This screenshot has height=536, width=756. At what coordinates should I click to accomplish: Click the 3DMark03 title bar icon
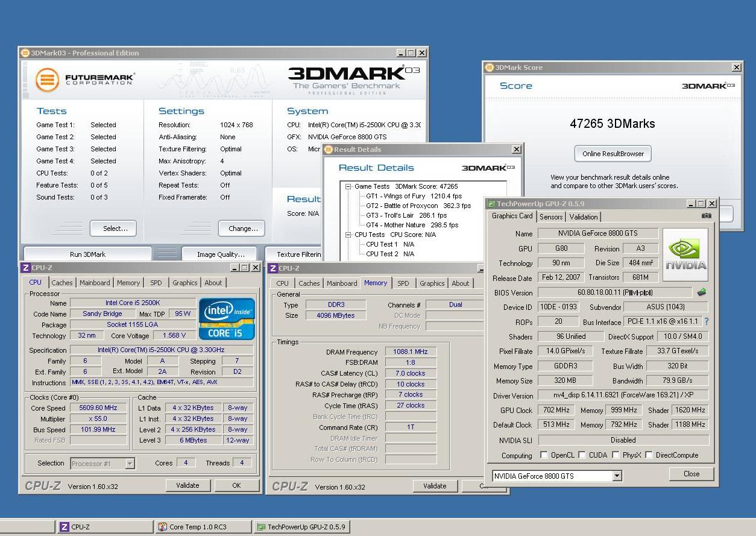click(x=25, y=53)
